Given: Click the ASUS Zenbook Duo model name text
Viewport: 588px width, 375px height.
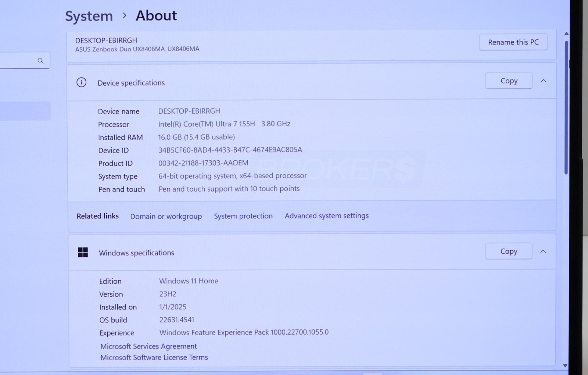Looking at the screenshot, I should [x=137, y=49].
